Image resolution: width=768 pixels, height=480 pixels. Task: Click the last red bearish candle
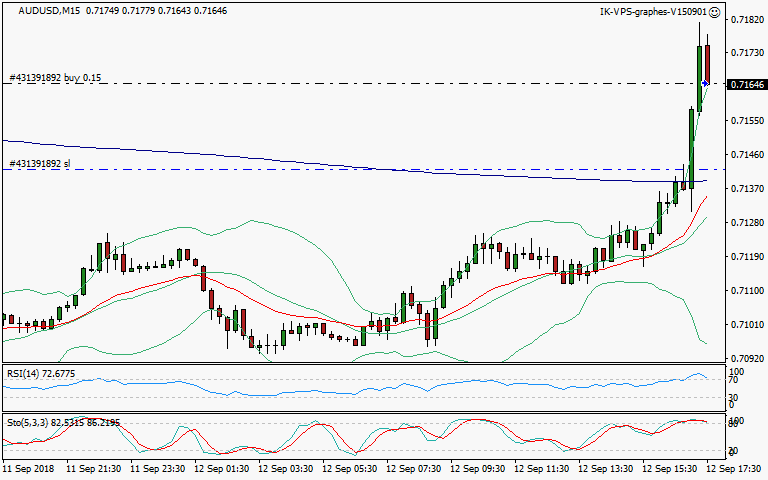point(707,65)
